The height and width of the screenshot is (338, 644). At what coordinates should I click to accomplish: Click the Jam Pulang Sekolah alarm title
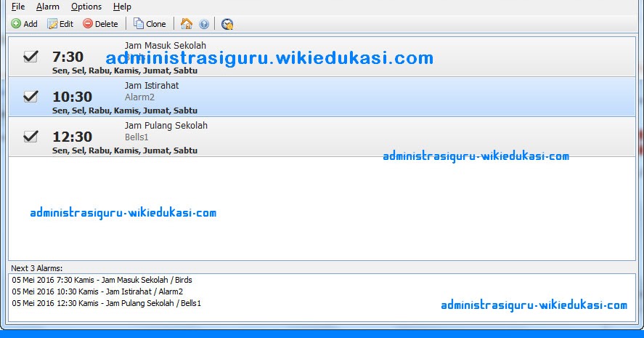(x=166, y=126)
